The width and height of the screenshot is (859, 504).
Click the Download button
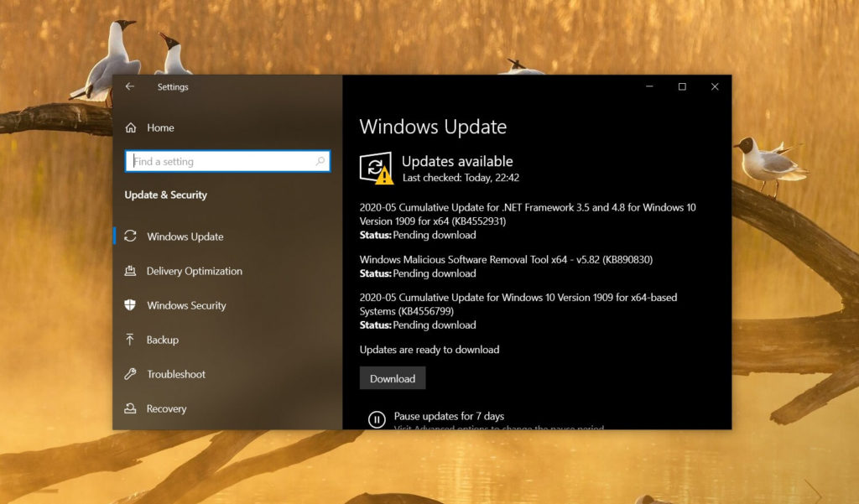tap(392, 377)
